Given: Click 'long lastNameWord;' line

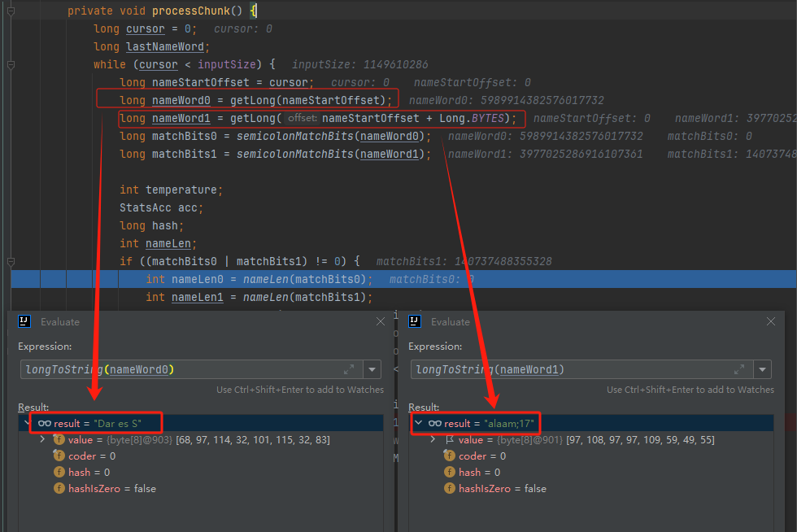Looking at the screenshot, I should 151,47.
